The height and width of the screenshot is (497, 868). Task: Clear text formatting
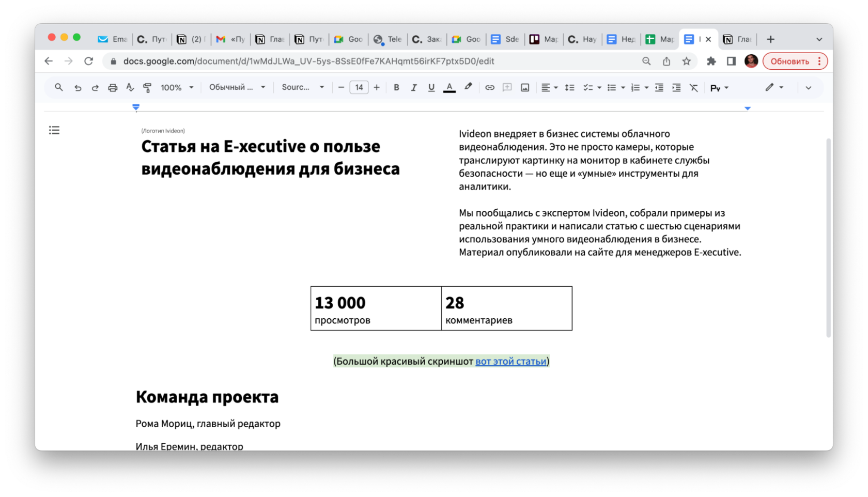click(694, 88)
